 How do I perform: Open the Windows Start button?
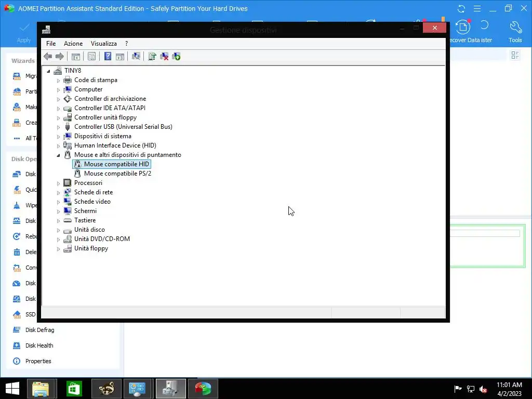click(12, 389)
